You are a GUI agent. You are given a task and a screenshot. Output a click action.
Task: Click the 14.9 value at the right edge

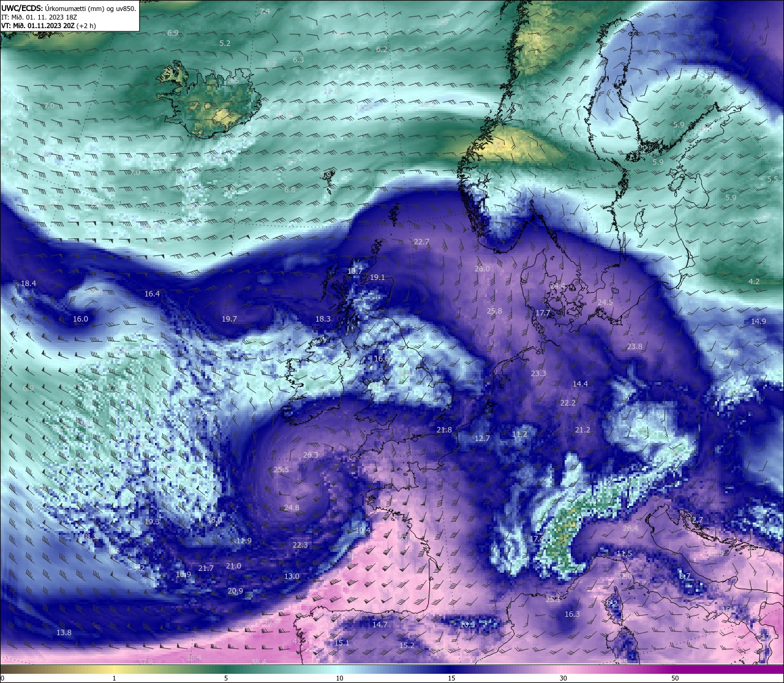point(758,322)
